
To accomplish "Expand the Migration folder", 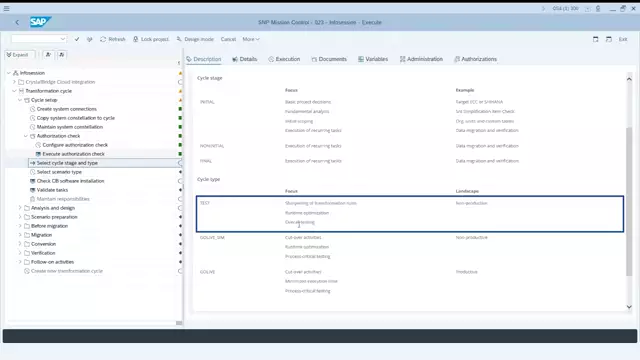I will pos(20,235).
